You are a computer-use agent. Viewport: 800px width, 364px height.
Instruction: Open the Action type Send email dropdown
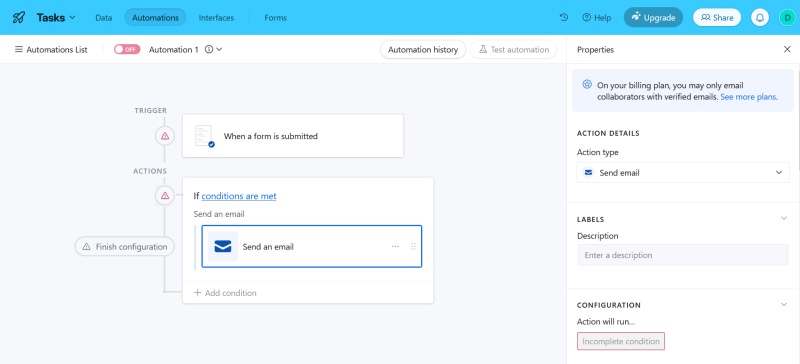tap(683, 173)
